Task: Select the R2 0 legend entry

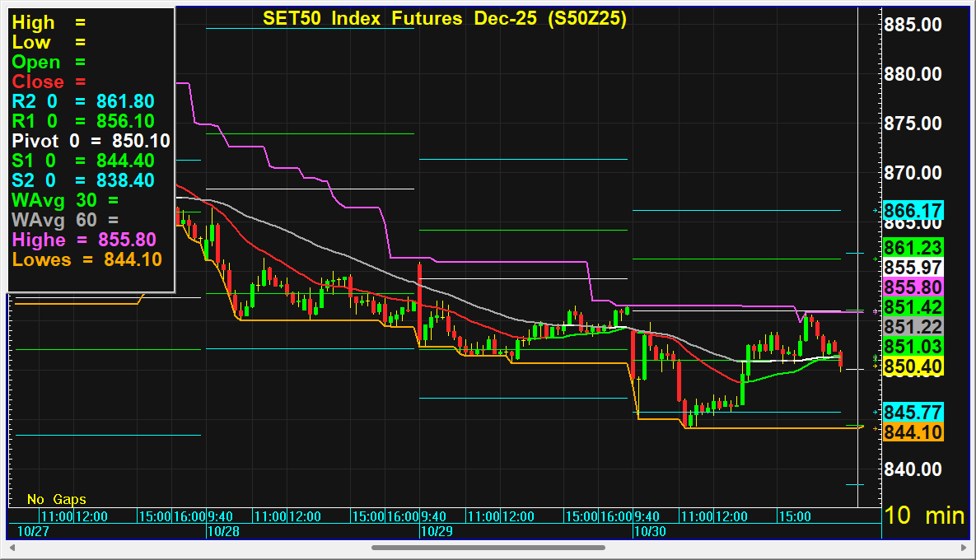Action: [82, 101]
